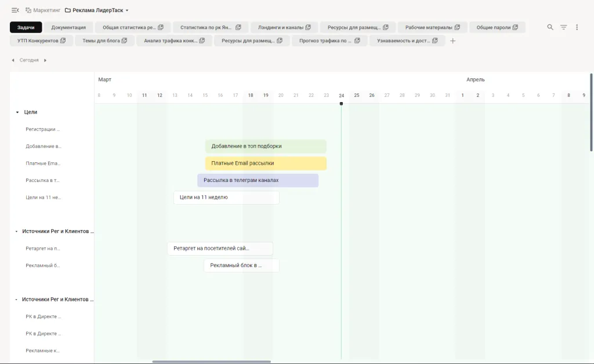Open search with the magnifier icon

(x=550, y=27)
